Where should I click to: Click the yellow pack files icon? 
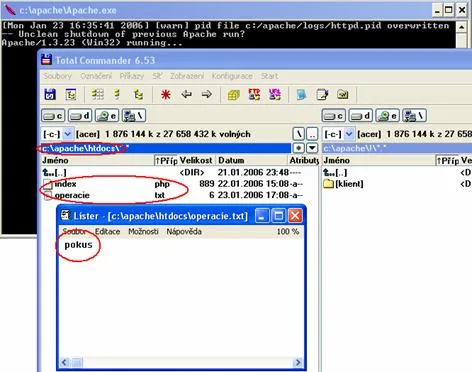coord(234,95)
